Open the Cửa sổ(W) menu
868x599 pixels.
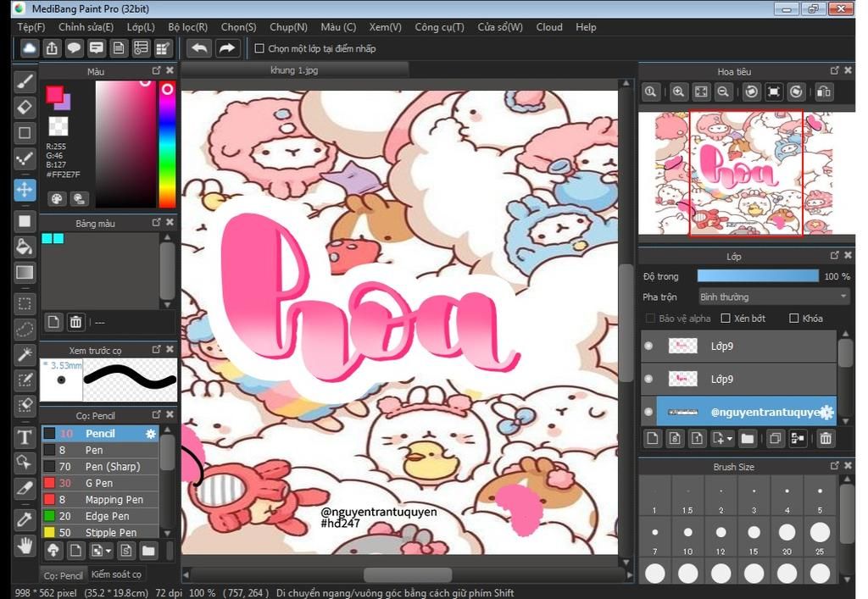pyautogui.click(x=500, y=26)
